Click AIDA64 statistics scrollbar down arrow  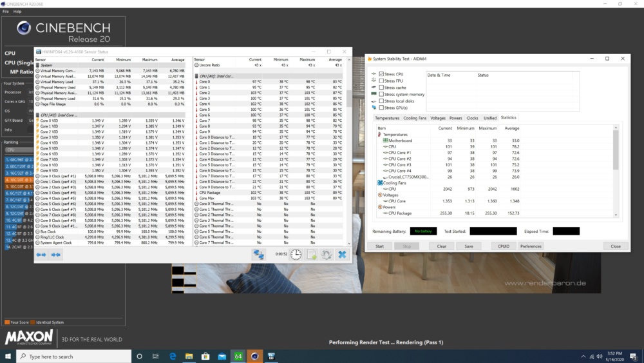616,215
